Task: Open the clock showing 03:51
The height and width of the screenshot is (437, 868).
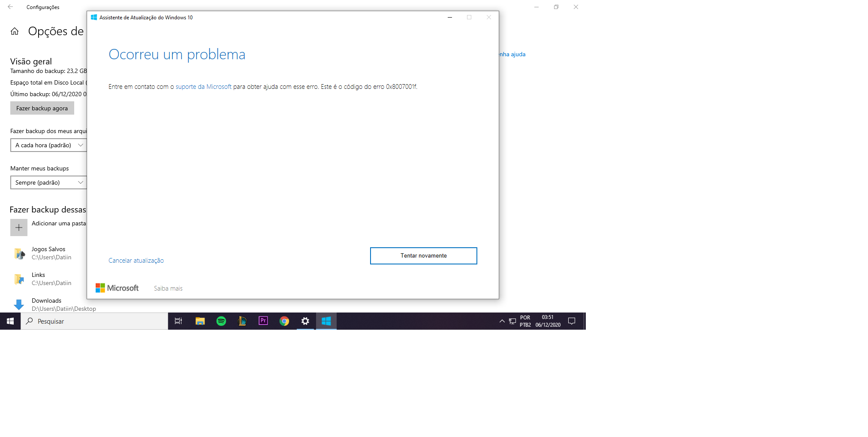Action: click(x=548, y=321)
